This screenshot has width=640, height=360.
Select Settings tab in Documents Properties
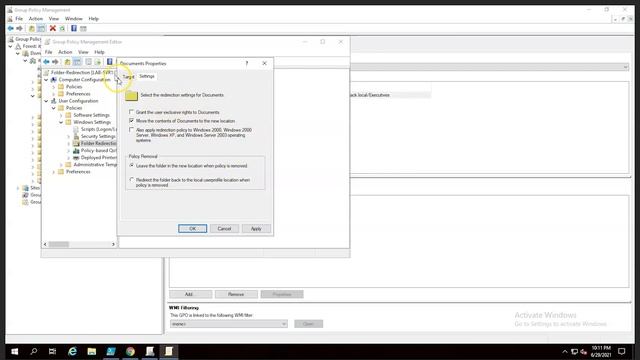pos(147,76)
